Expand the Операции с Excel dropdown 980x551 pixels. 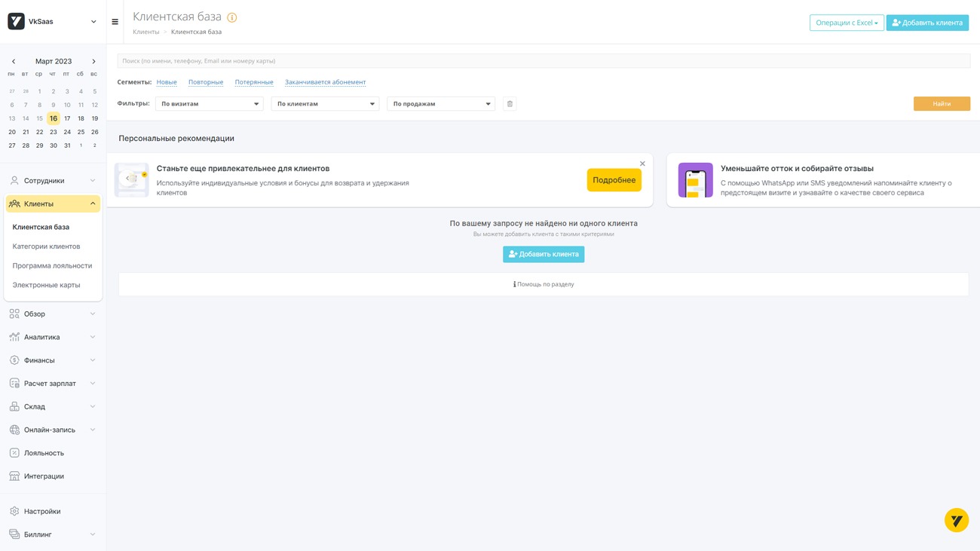click(x=846, y=23)
